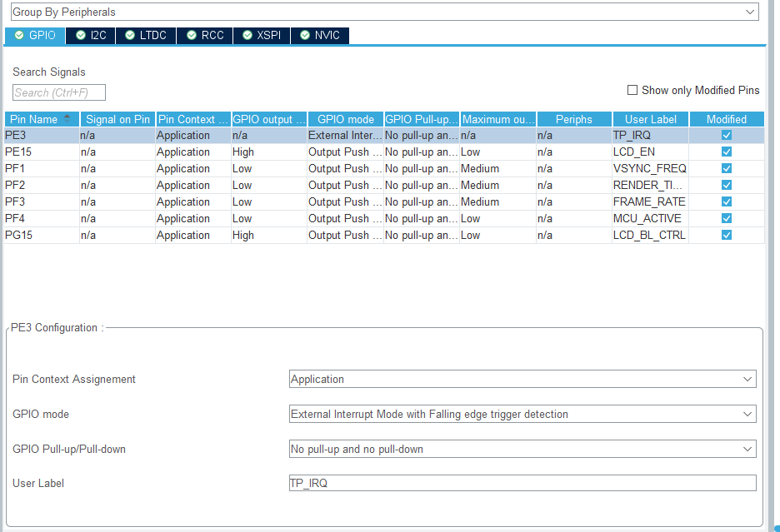Open the NVIC tab

pos(320,36)
